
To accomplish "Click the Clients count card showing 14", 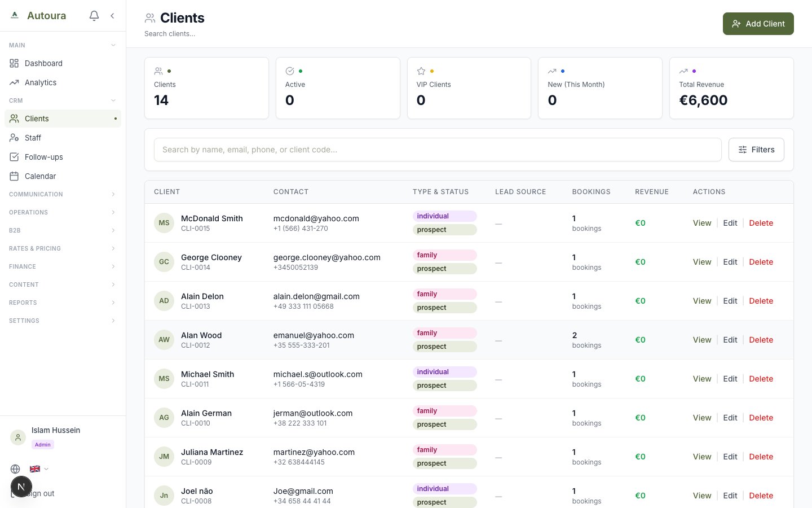I will [206, 88].
